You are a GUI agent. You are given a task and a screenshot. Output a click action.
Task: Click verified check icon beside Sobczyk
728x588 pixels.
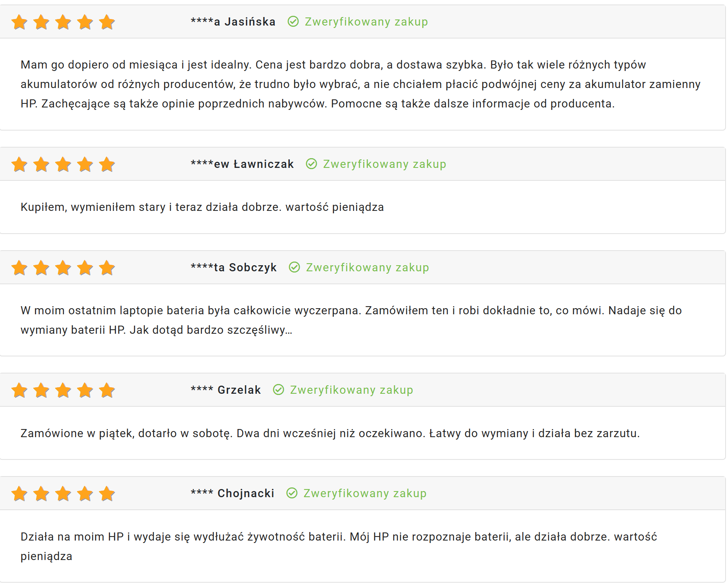pos(294,267)
